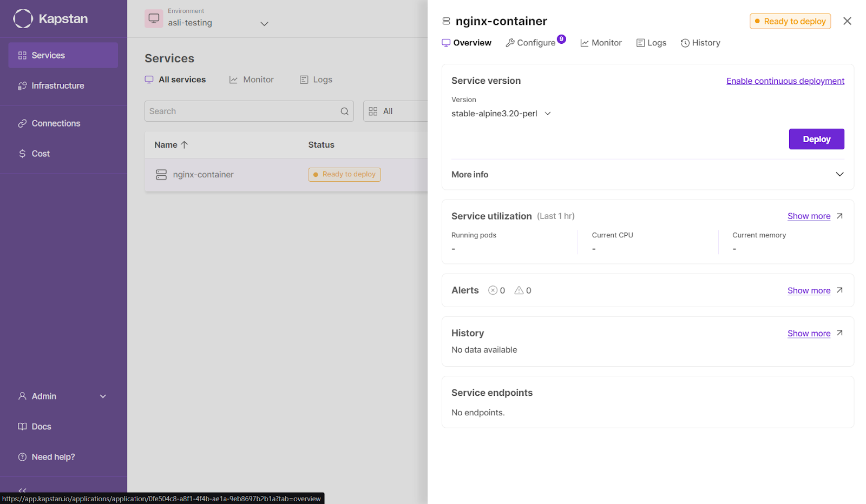
Task: Open Configure tab in panel
Action: click(x=530, y=43)
